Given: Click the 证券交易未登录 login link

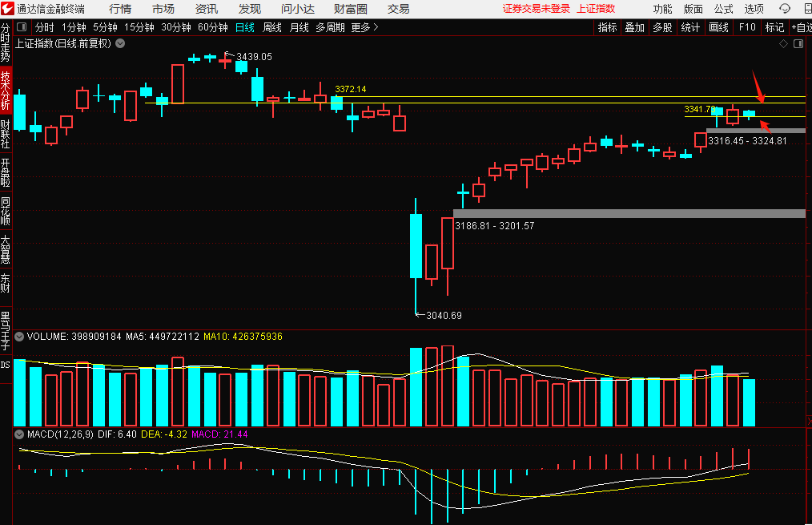Looking at the screenshot, I should 536,9.
